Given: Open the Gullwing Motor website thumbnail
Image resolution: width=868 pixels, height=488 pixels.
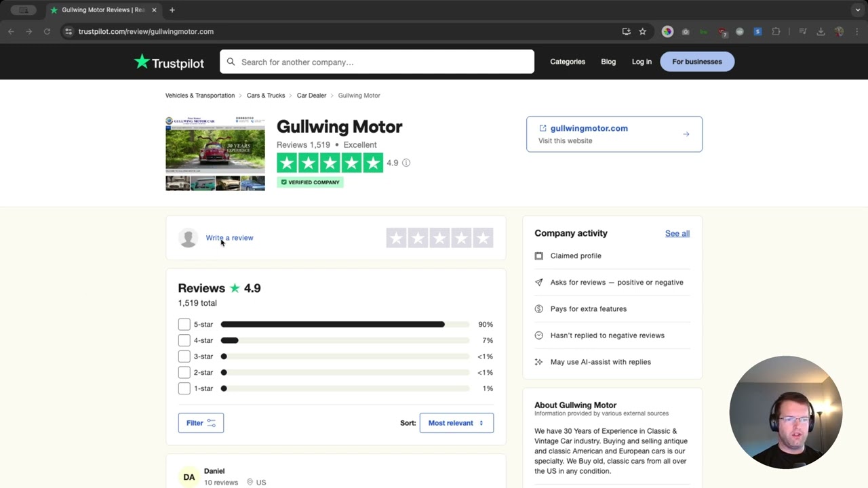Looking at the screenshot, I should click(215, 153).
